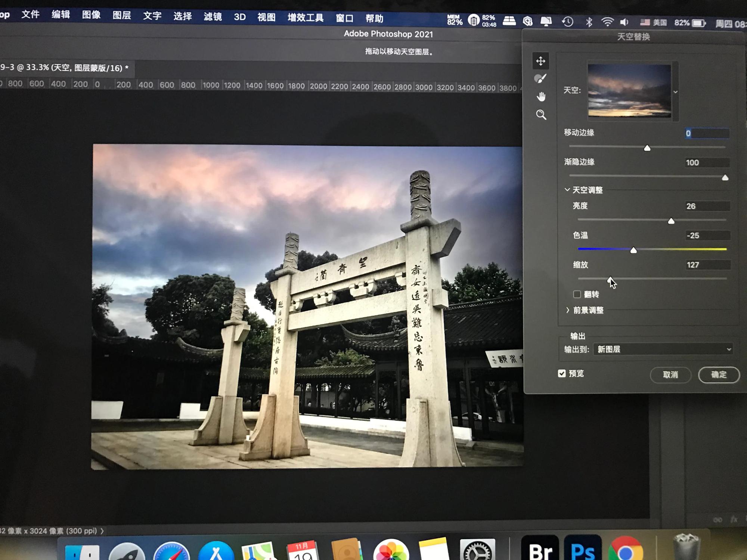Image resolution: width=747 pixels, height=560 pixels.
Task: Open the 选择 menu
Action: pos(183,16)
